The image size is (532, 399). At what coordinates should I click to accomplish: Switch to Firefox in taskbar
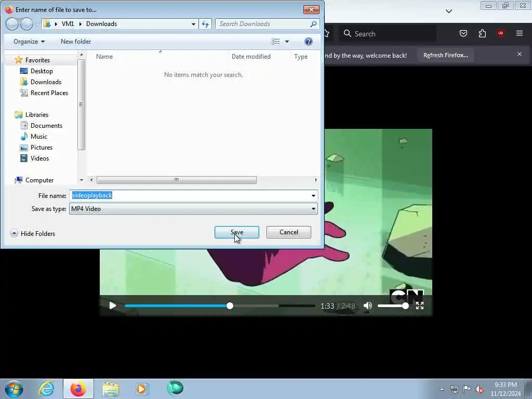tap(78, 389)
